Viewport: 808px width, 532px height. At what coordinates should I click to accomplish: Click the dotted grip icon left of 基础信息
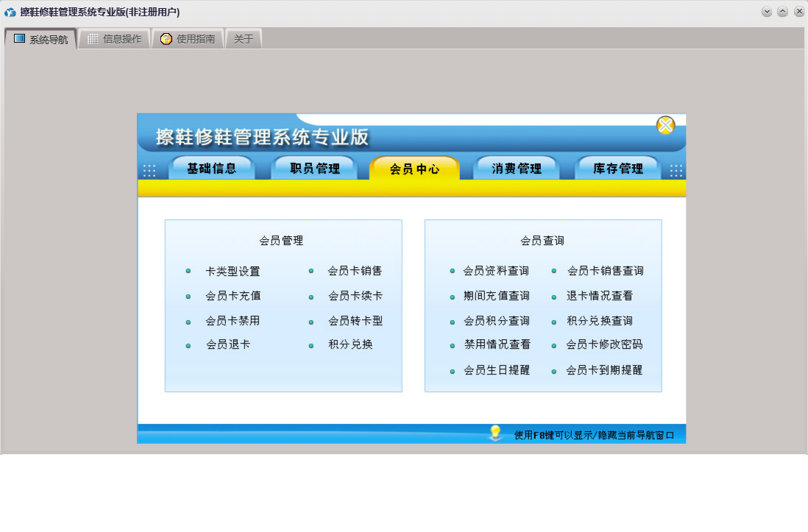point(149,171)
